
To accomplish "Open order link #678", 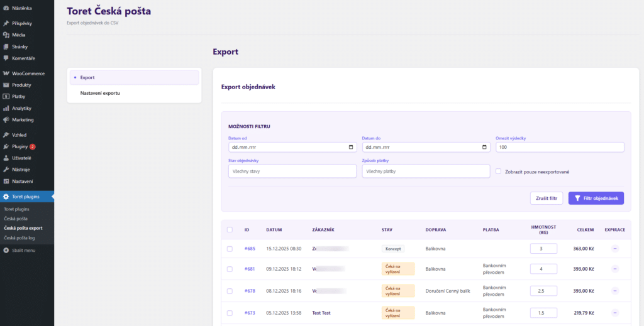I will (250, 291).
